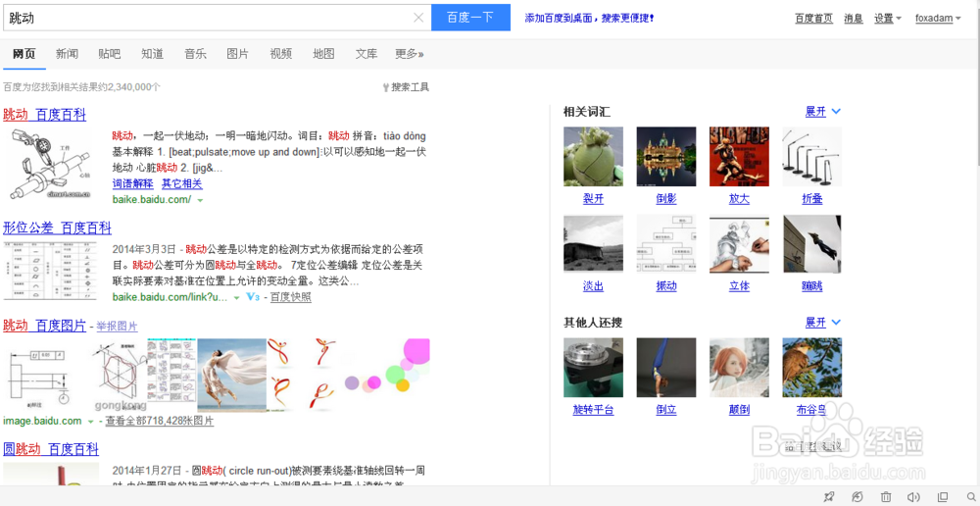Click the 折叠 desk lamps thumbnail
The height and width of the screenshot is (506, 980).
811,156
